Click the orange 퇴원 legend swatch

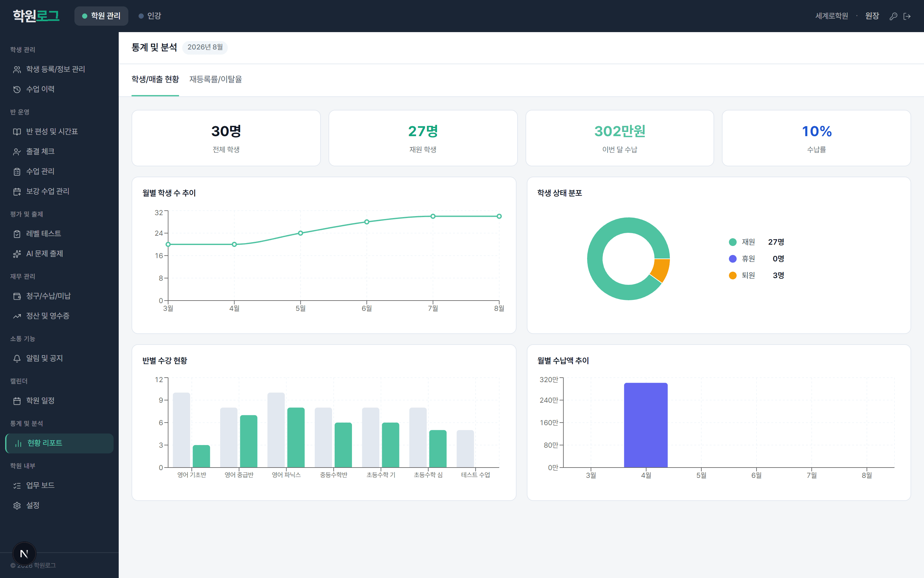(x=732, y=276)
